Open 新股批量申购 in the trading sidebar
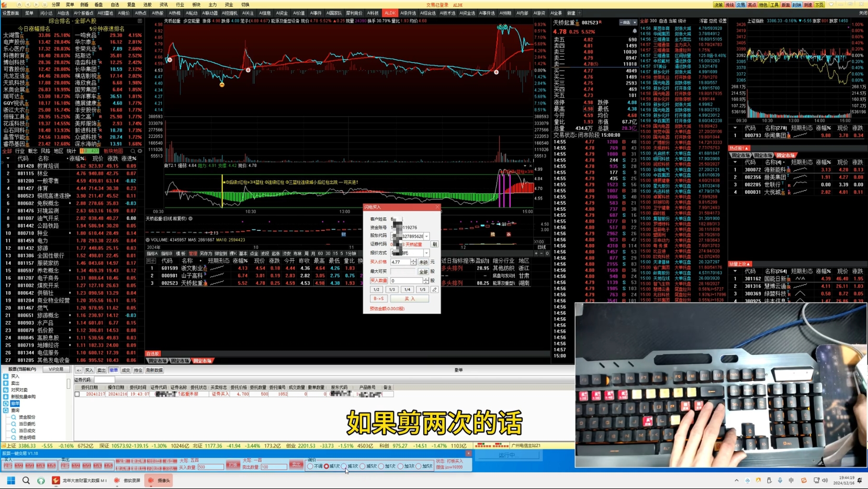This screenshot has width=868, height=489. (24, 397)
